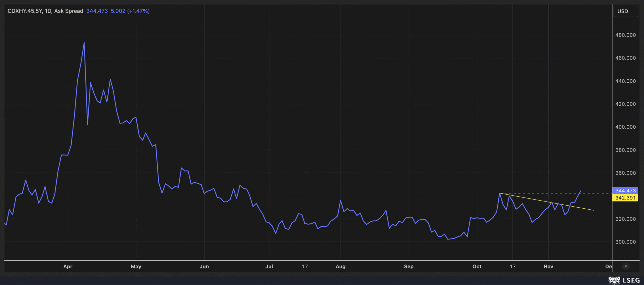
Task: Click the 480.000 price axis label
Action: point(625,35)
